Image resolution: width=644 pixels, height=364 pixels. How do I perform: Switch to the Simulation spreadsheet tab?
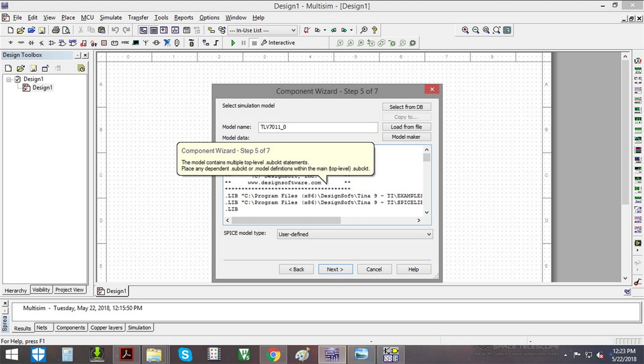pyautogui.click(x=140, y=328)
